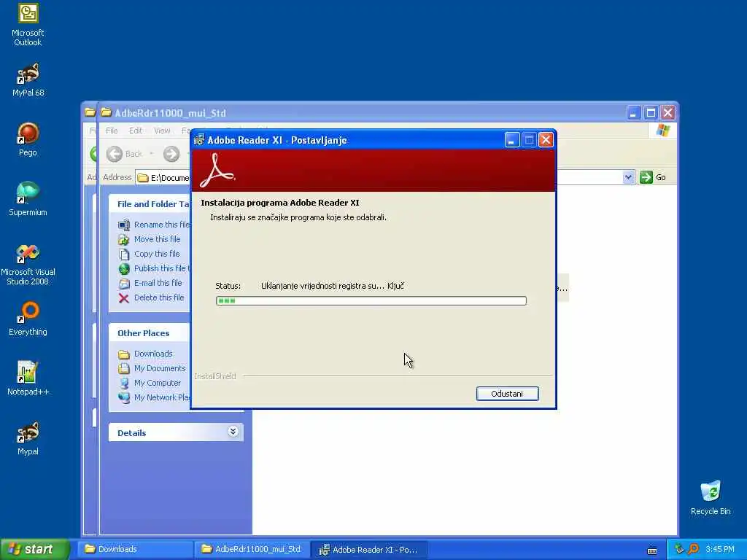Screen dimensions: 747x560
Task: Click the installer progress bar
Action: (371, 300)
